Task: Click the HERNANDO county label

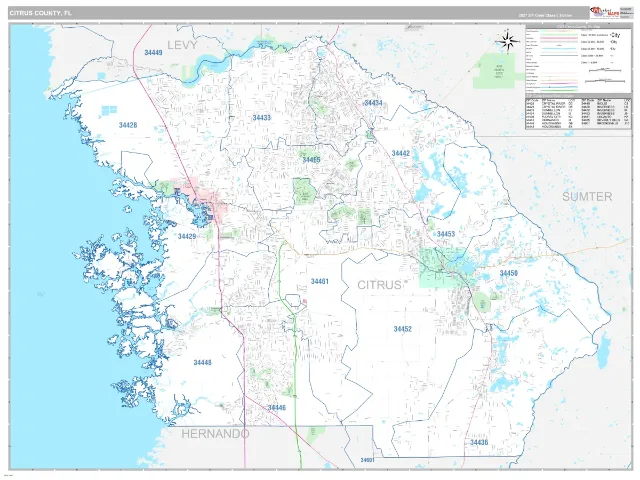Action: [215, 433]
